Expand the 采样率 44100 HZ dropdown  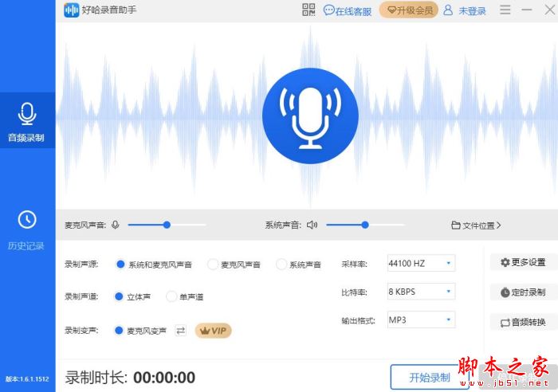[x=421, y=263]
